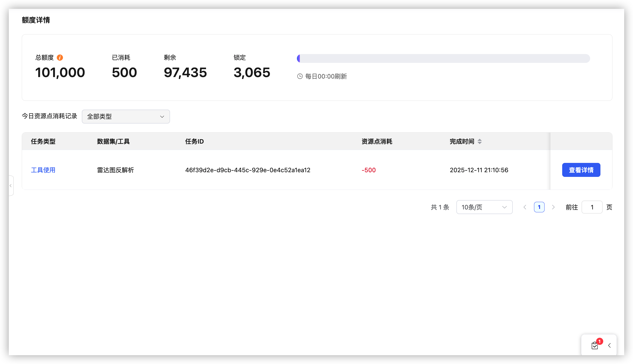
Task: Click the clock icon before 每日00:00刷新
Action: click(300, 76)
